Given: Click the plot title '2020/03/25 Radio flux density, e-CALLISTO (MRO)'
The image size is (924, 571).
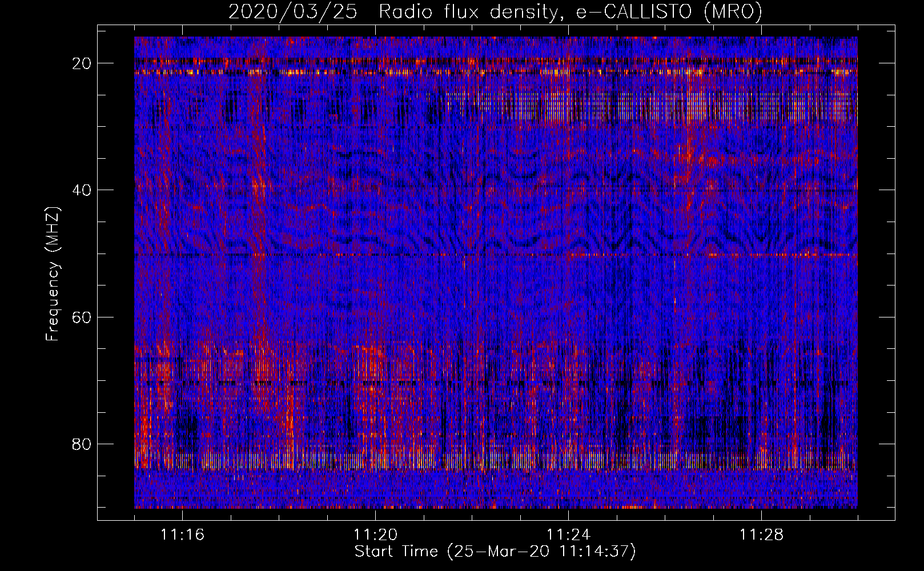Looking at the screenshot, I should coord(495,12).
